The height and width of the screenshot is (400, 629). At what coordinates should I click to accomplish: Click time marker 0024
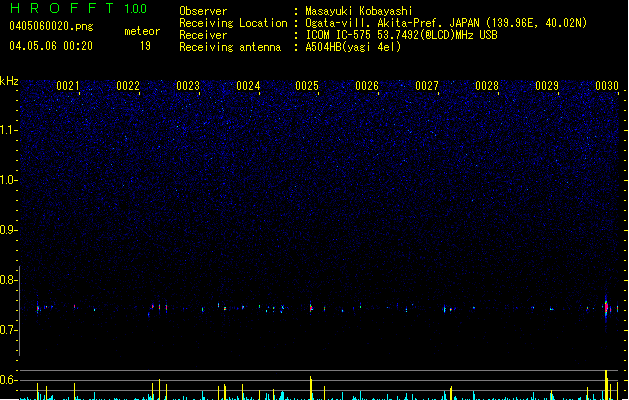(x=248, y=86)
